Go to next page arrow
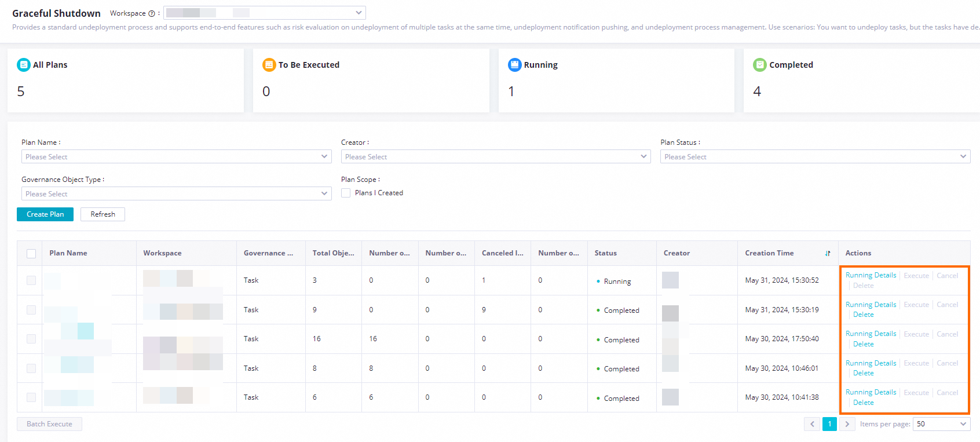The width and height of the screenshot is (980, 442). click(x=847, y=424)
